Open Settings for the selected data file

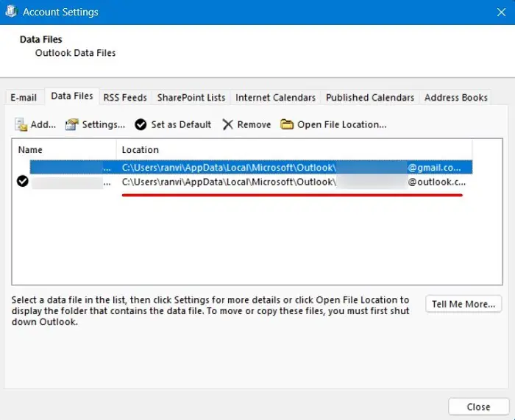pyautogui.click(x=95, y=125)
